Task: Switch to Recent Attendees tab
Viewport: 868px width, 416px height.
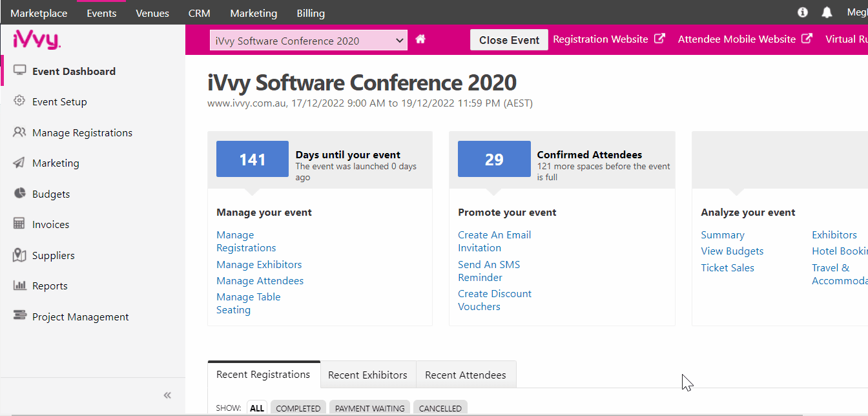Action: click(x=466, y=375)
